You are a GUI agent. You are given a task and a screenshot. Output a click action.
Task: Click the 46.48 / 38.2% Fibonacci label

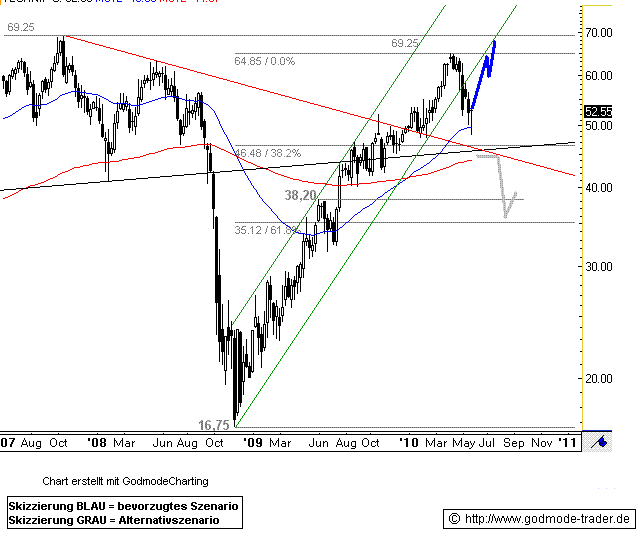(x=267, y=153)
